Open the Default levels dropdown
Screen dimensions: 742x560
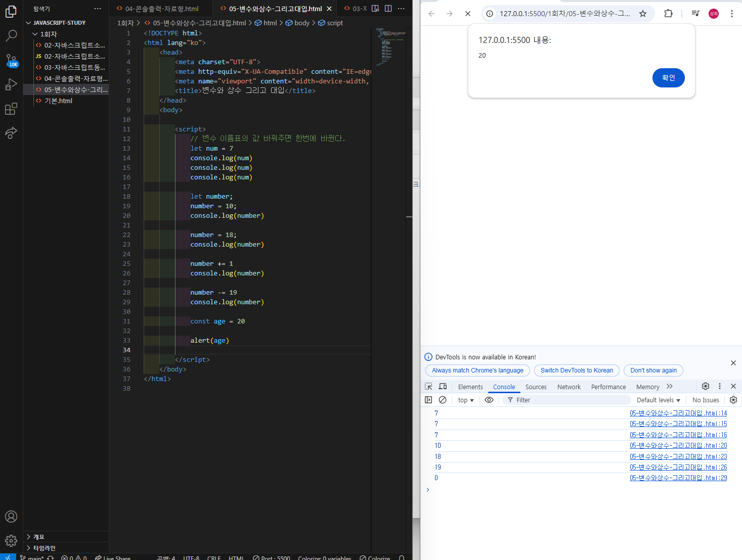click(x=658, y=400)
